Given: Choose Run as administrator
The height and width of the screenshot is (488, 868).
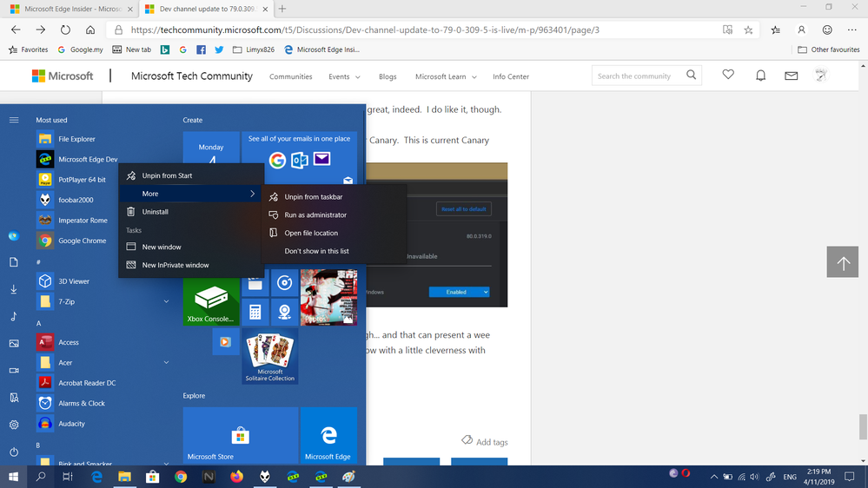Looking at the screenshot, I should click(x=334, y=215).
